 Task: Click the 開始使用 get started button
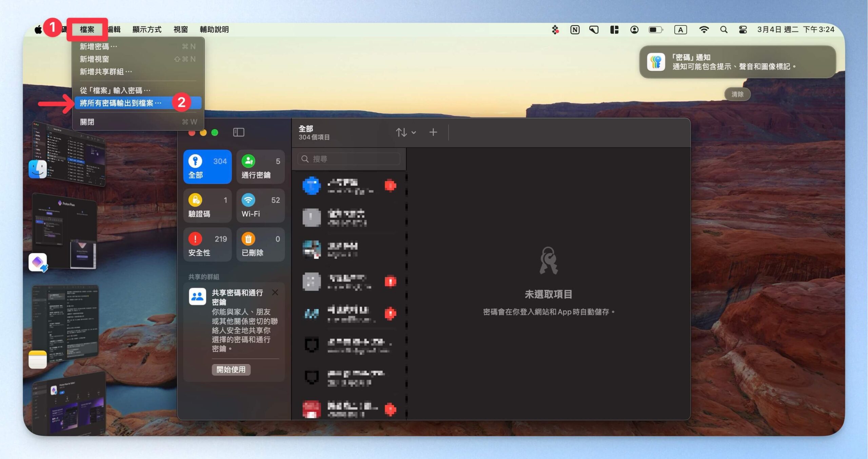pos(231,369)
